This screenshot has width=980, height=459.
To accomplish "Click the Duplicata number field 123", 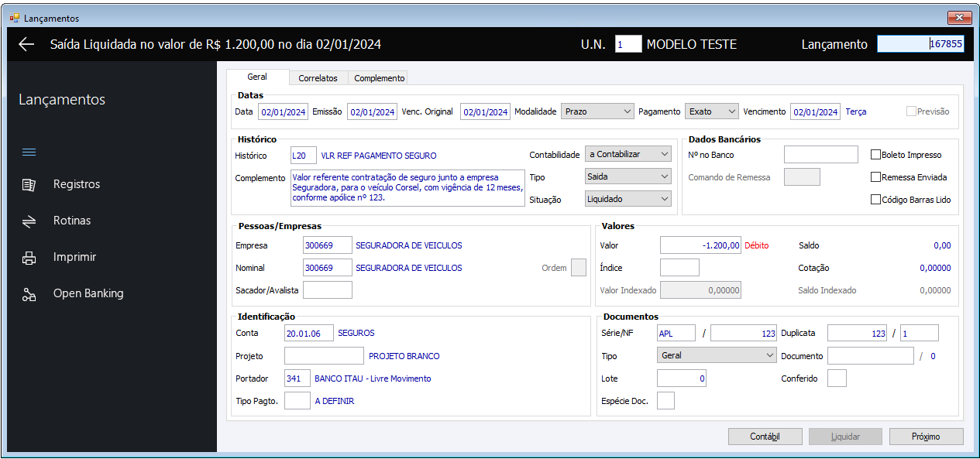I will (858, 333).
